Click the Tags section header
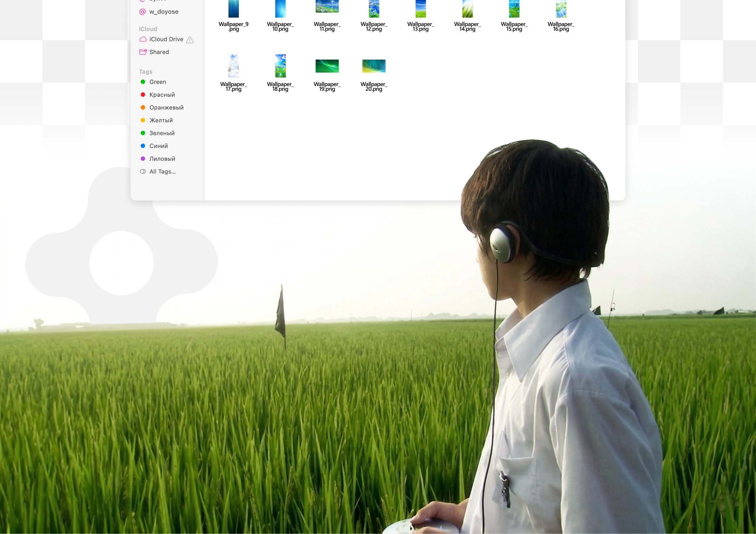The image size is (756, 534). click(146, 72)
